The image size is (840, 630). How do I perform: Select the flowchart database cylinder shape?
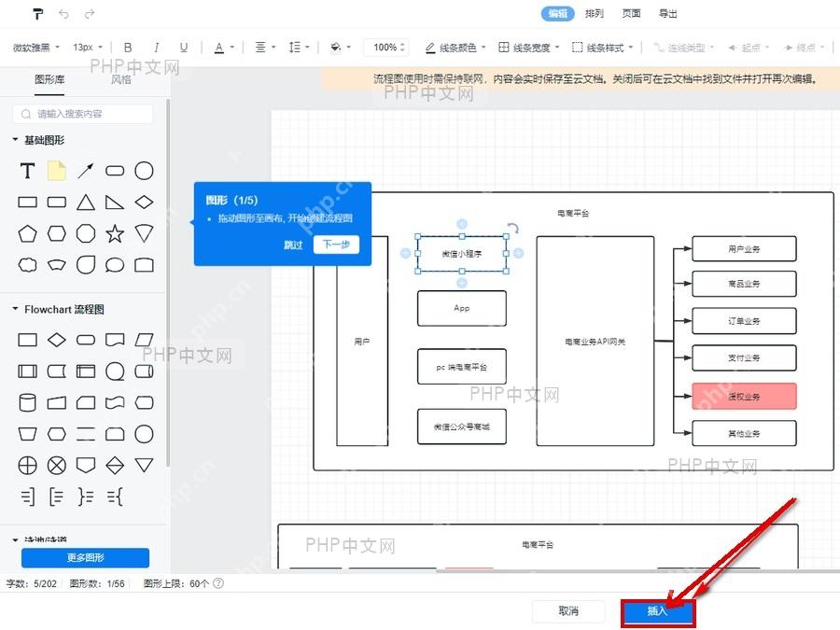(x=27, y=402)
